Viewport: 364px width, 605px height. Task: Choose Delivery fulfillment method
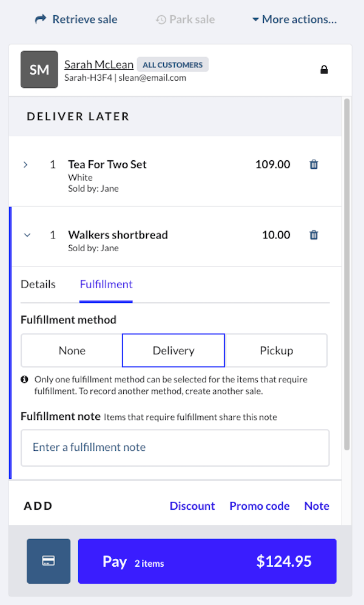174,351
